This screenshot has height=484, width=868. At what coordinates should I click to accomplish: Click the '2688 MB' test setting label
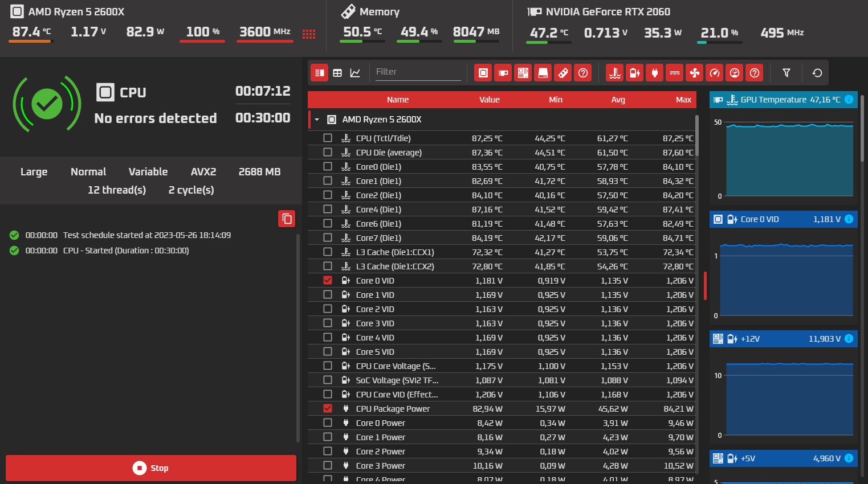click(x=260, y=172)
